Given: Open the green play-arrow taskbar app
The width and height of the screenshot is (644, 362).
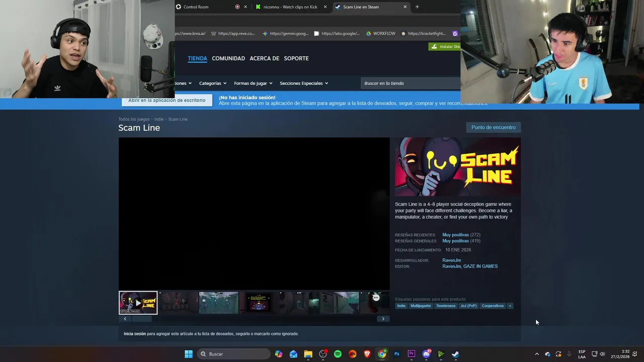Looking at the screenshot, I should click(x=441, y=354).
